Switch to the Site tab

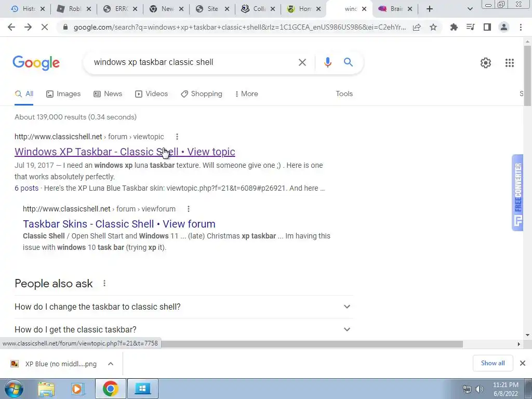coord(208,9)
